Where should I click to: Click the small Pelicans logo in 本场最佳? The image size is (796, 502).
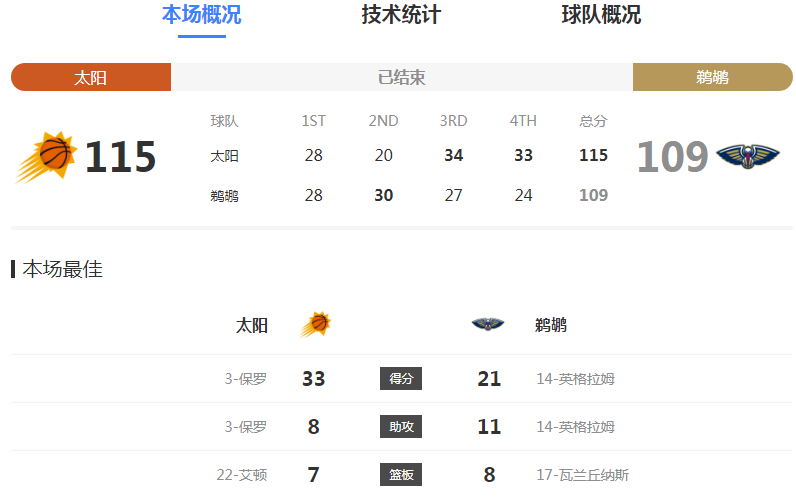488,324
